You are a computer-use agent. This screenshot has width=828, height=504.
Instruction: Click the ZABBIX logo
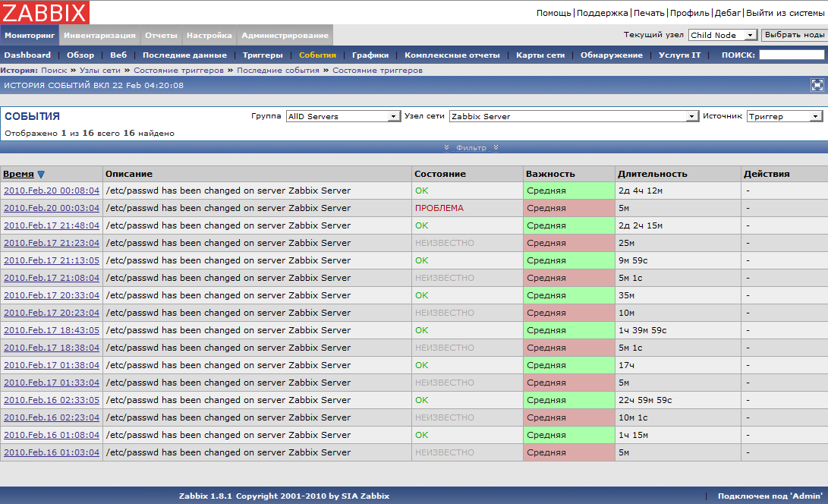(x=45, y=12)
